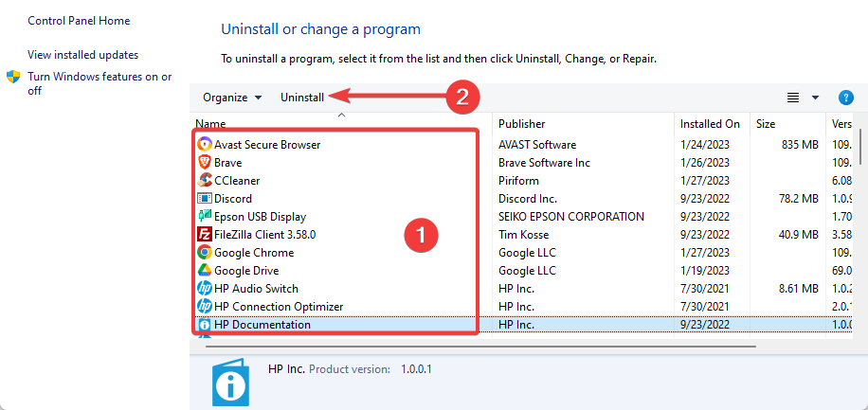Click the change view list icon
The height and width of the screenshot is (410, 868).
coord(793,98)
